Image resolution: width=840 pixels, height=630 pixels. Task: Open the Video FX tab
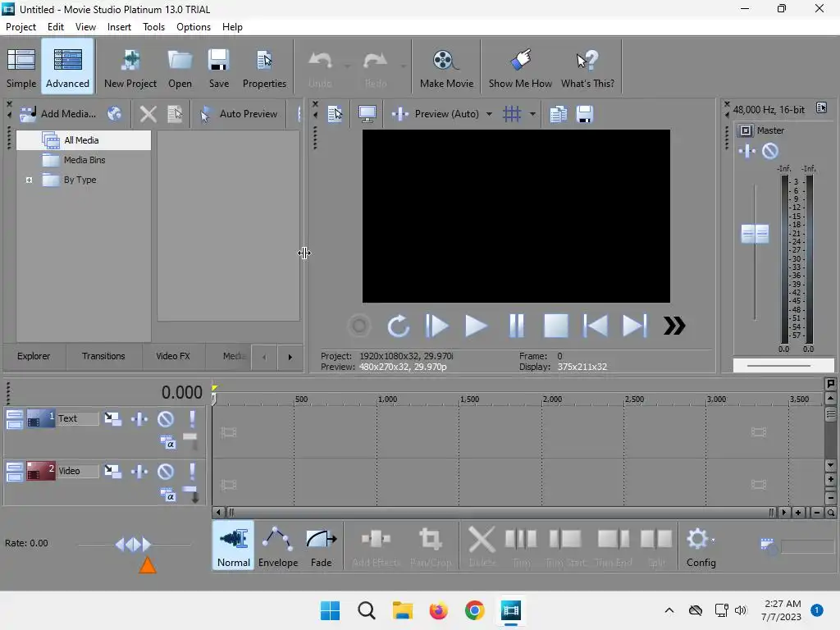[x=173, y=356]
